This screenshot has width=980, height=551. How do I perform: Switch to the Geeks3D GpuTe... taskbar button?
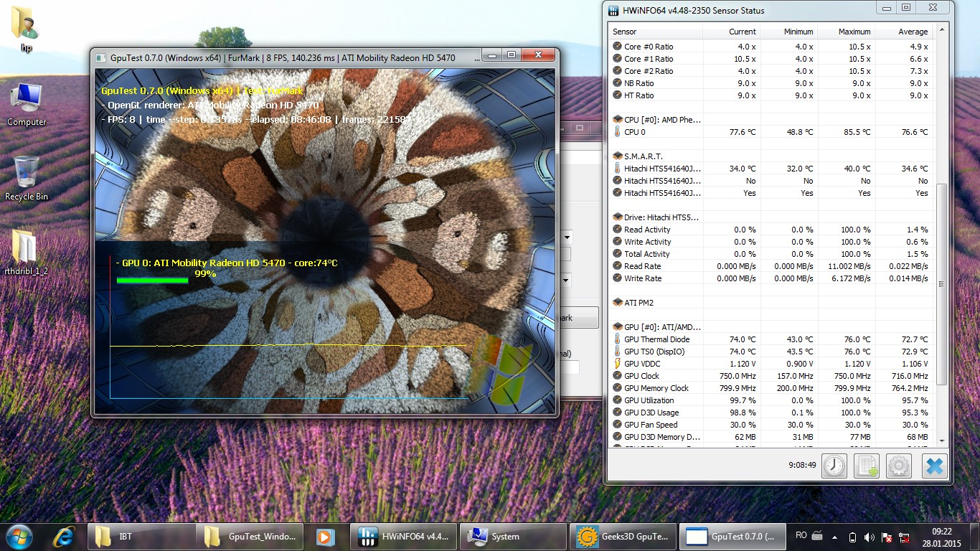(x=623, y=536)
